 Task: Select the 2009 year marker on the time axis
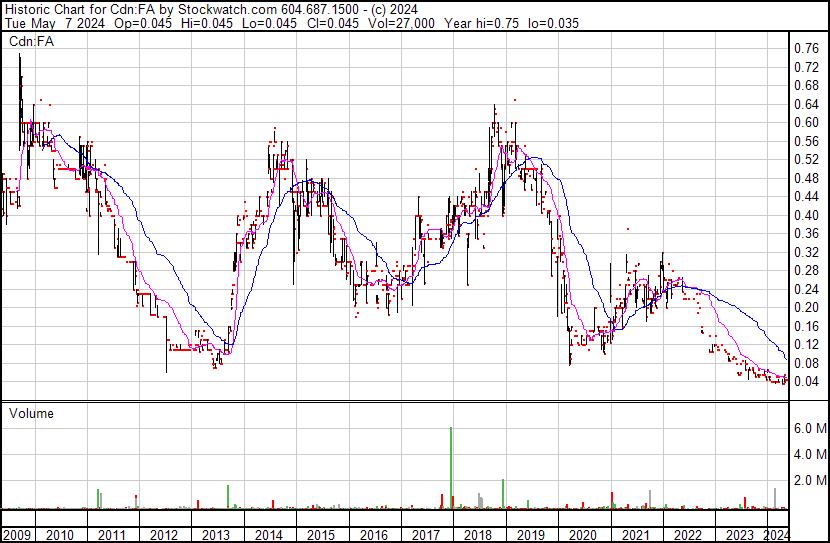(16, 534)
